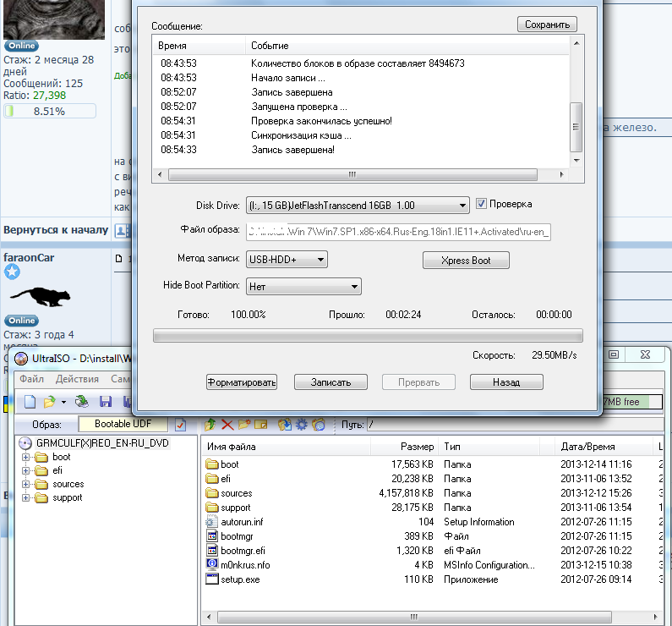672x626 pixels.
Task: Click the Имя файла column header
Action: [x=286, y=447]
